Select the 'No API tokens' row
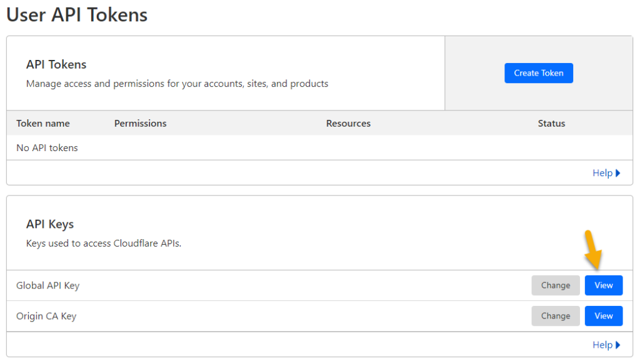Screen dimensions: 640x364 coord(47,148)
